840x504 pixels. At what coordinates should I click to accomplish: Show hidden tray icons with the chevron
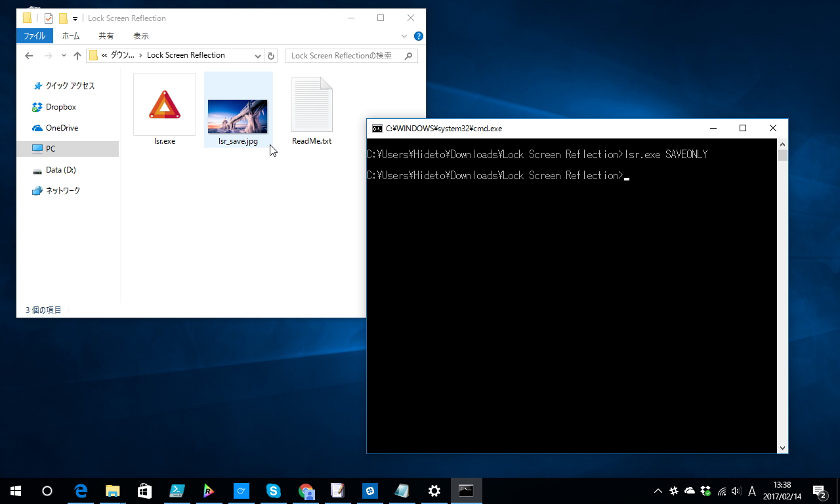[x=658, y=490]
